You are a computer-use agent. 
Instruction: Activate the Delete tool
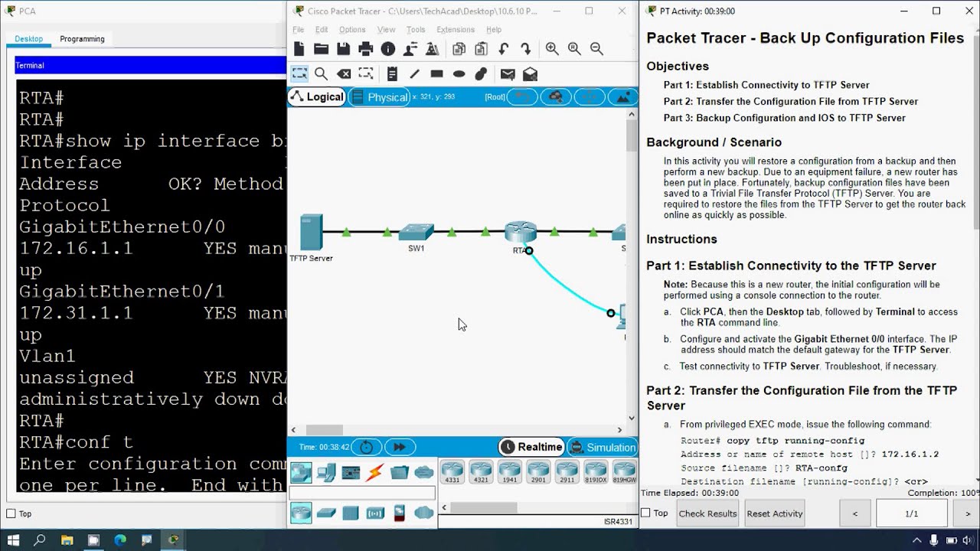click(x=344, y=73)
